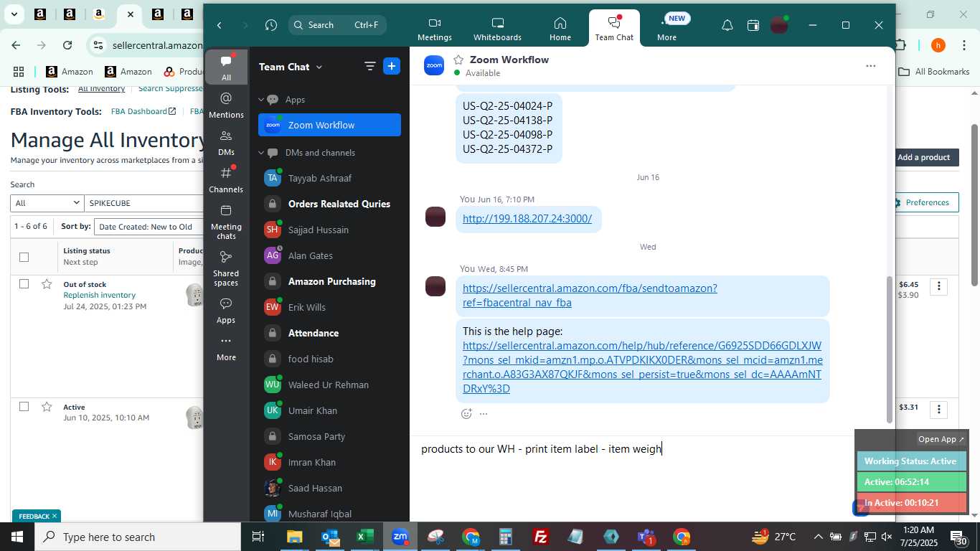Open the food hisab channel
The width and height of the screenshot is (980, 551).
[329, 359]
